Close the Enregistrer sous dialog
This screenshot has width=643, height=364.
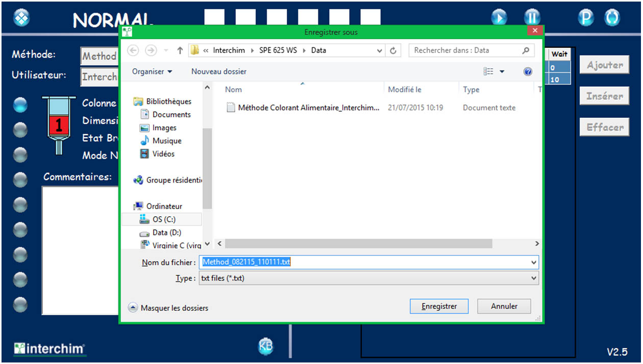[535, 31]
